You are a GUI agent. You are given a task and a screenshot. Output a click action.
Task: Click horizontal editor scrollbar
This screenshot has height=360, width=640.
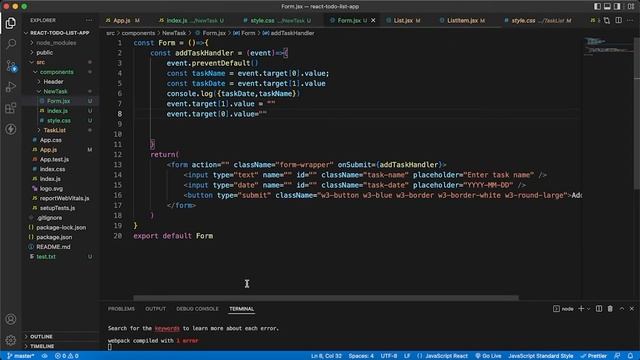pos(326,298)
